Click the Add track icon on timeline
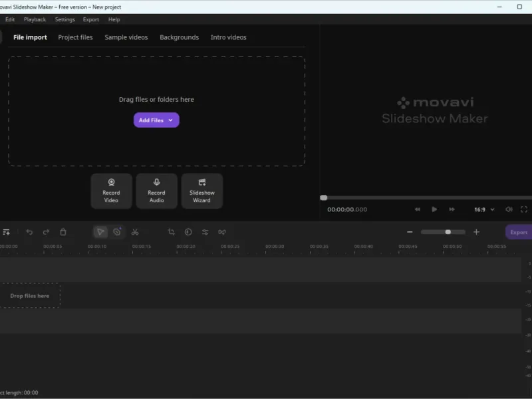The width and height of the screenshot is (532, 399). [x=7, y=232]
